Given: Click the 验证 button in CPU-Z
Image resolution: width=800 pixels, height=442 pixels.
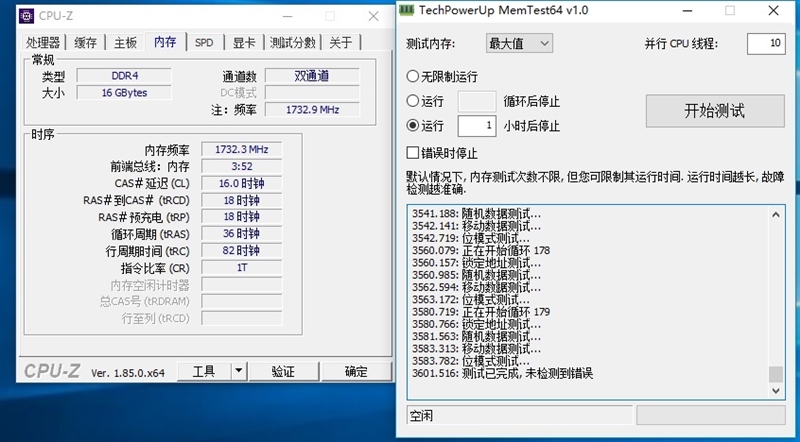Looking at the screenshot, I should click(x=284, y=371).
